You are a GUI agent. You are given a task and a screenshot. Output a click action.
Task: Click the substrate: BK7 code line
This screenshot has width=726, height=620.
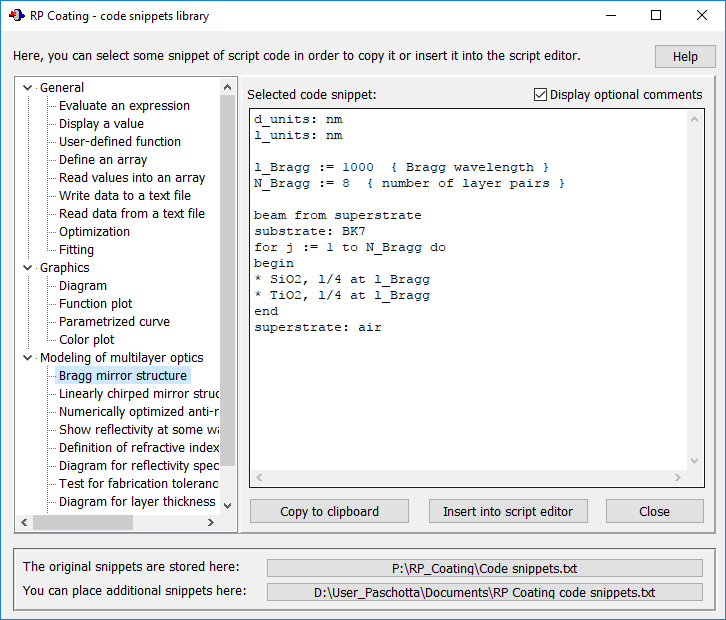(309, 231)
